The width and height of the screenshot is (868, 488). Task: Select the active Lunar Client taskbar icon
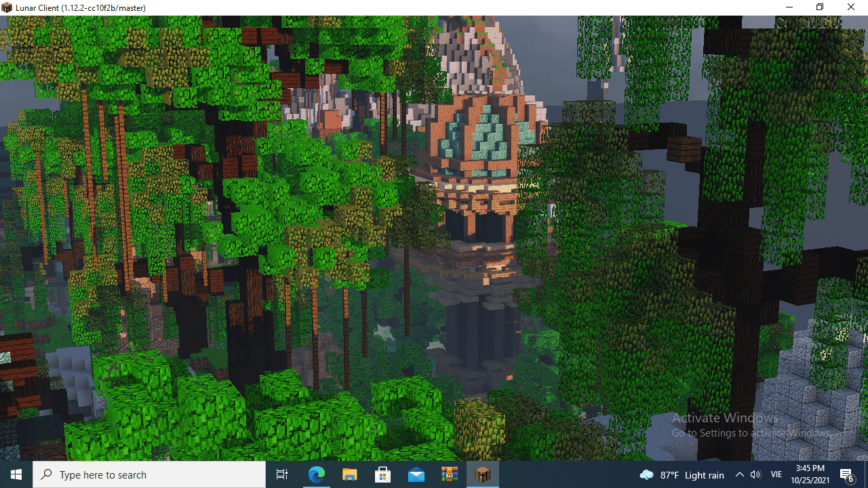[483, 474]
